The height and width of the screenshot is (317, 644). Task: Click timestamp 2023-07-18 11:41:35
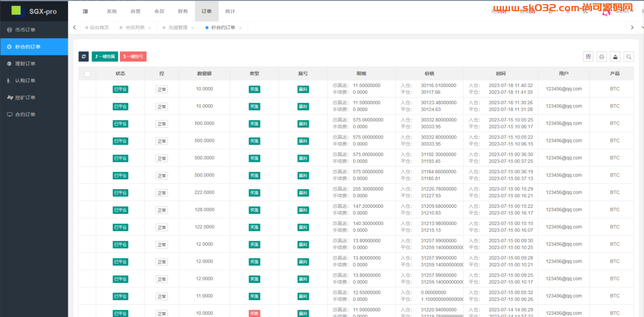point(511,92)
